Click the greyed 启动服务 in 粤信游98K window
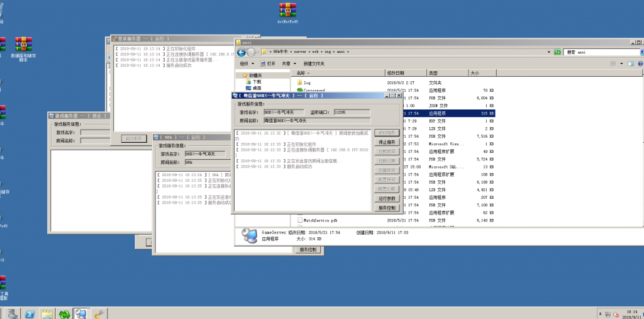Viewport: 644px width, 319px height. 387,133
